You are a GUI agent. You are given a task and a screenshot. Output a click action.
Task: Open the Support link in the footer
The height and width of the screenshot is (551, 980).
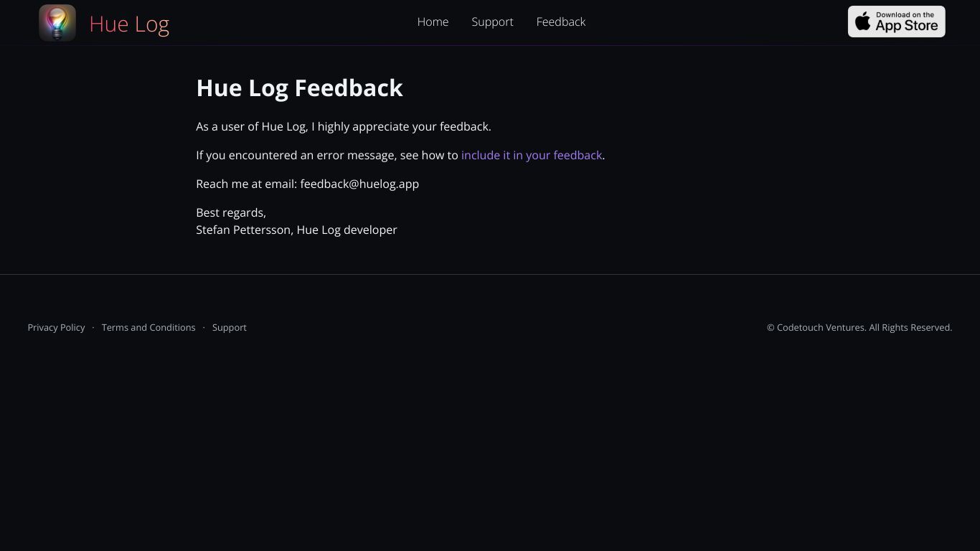click(x=230, y=327)
